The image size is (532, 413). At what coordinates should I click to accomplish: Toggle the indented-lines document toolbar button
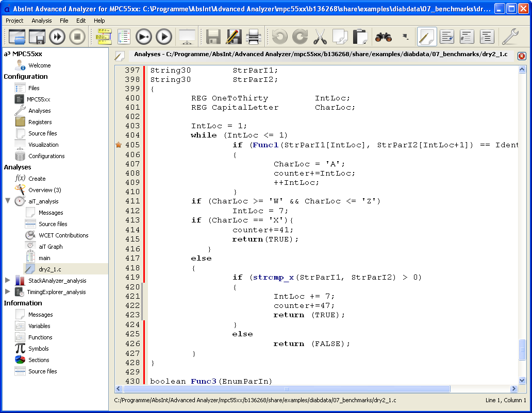pos(487,37)
